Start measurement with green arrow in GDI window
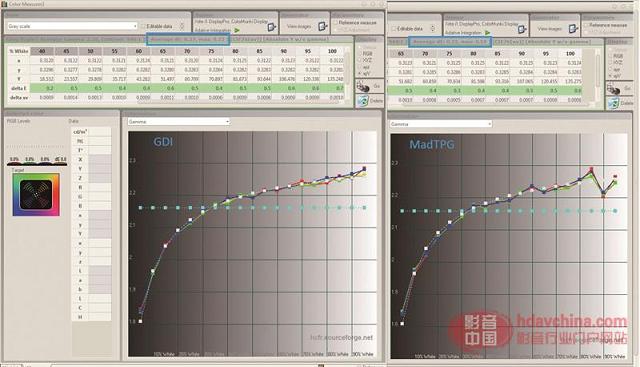Image resolution: width=640 pixels, height=367 pixels. pos(237,30)
